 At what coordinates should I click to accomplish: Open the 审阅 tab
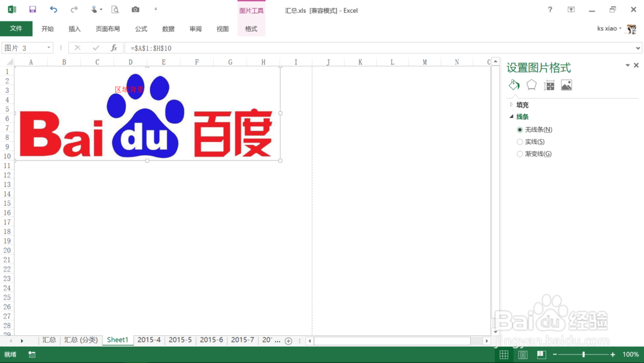coord(196,29)
